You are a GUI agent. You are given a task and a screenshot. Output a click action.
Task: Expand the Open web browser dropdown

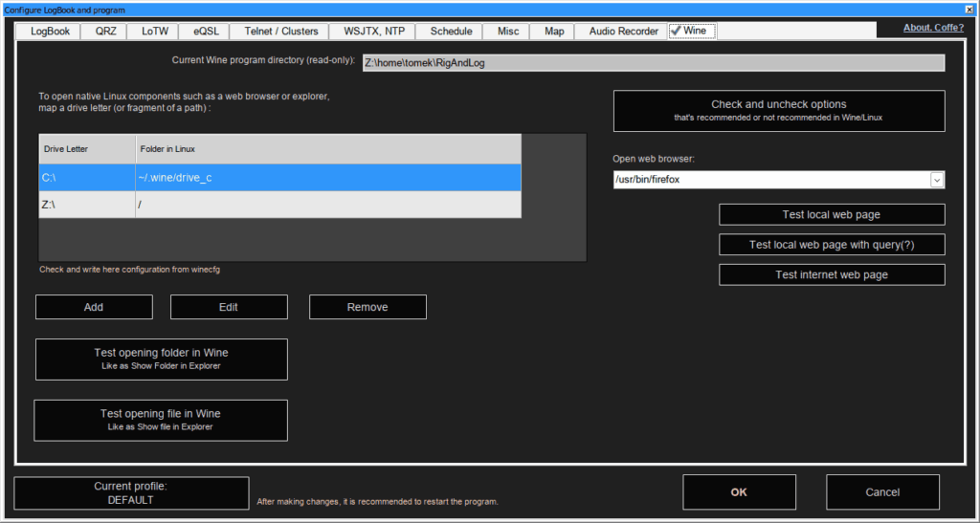click(937, 180)
